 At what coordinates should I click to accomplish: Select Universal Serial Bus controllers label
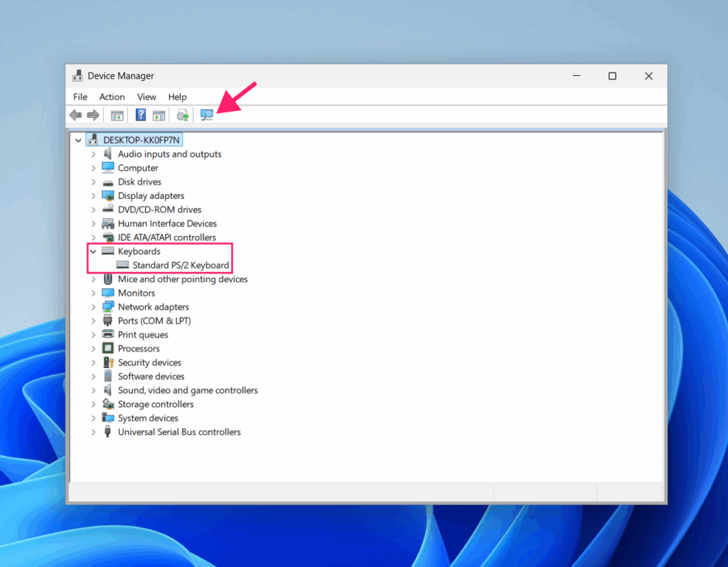coord(179,432)
